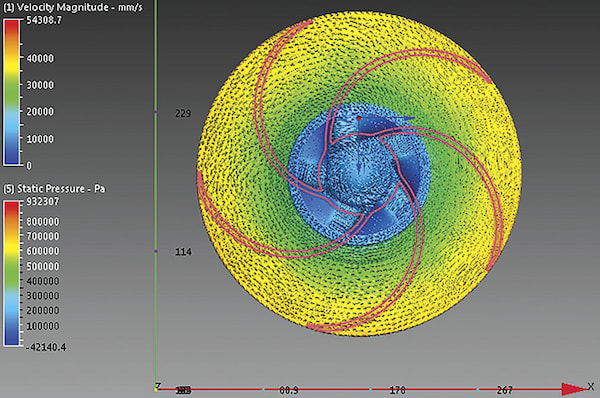Click the Z axis origin label
This screenshot has height=398, width=600.
(x=158, y=386)
